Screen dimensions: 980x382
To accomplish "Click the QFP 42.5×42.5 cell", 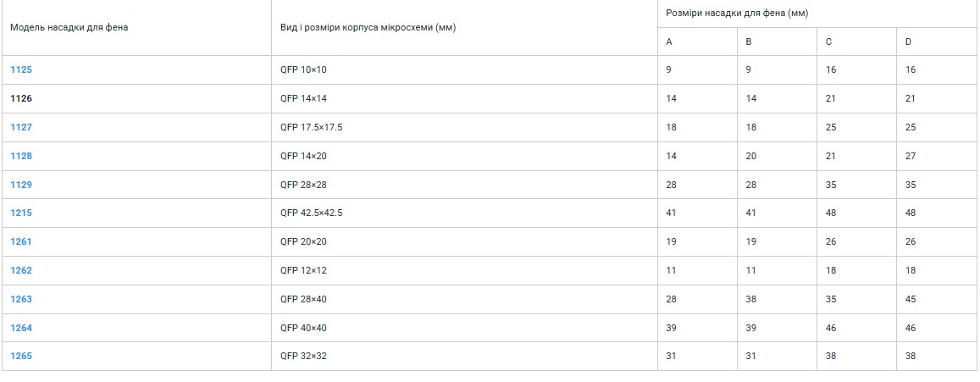I will click(x=311, y=213).
